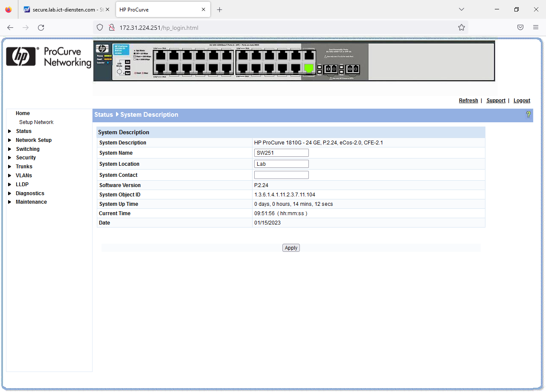546x392 pixels.
Task: Click port 23 above the green port
Action: pos(308,55)
